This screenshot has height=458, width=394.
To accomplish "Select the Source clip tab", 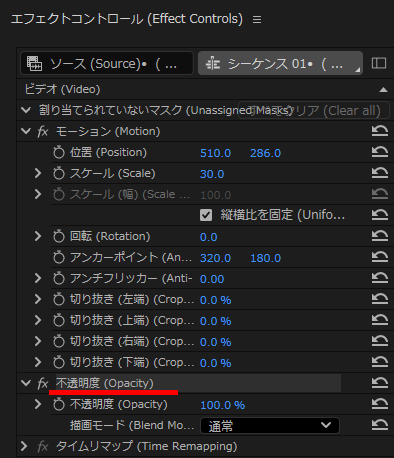I will tap(107, 63).
